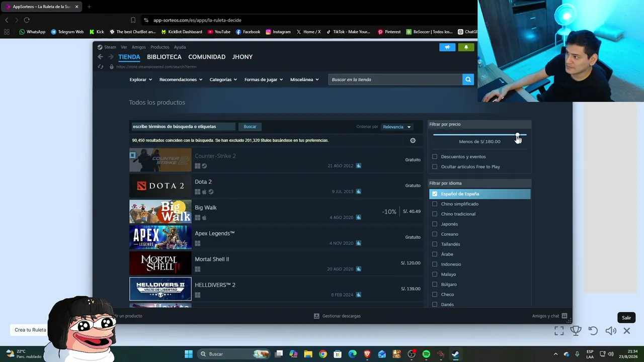Open Brave browser from the taskbar
This screenshot has width=644, height=362.
click(x=367, y=354)
